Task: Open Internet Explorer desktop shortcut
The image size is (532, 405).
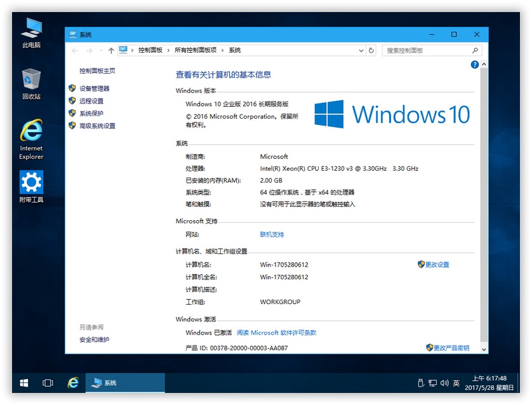Action: pyautogui.click(x=31, y=139)
